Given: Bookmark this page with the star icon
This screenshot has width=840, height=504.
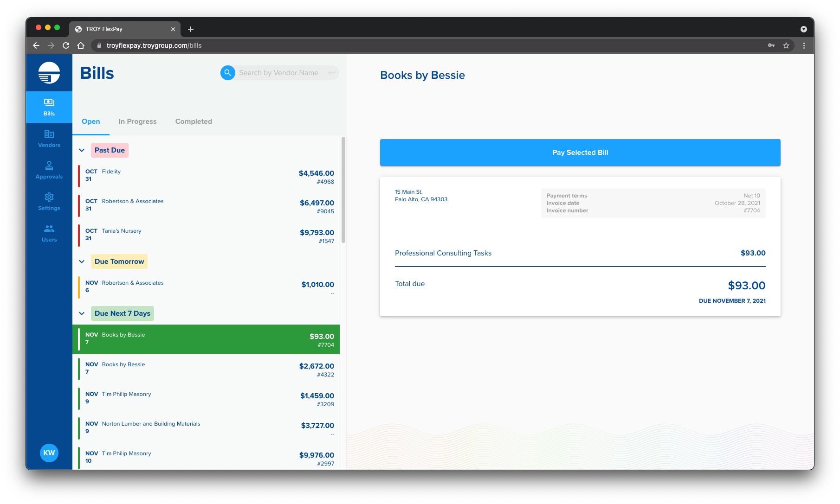Looking at the screenshot, I should coord(786,45).
